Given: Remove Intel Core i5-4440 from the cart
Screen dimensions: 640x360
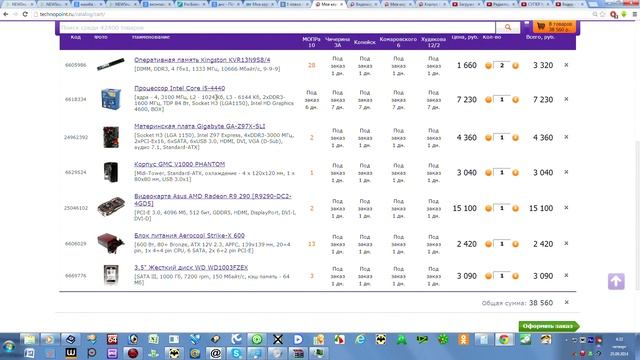Looking at the screenshot, I should pyautogui.click(x=566, y=99).
